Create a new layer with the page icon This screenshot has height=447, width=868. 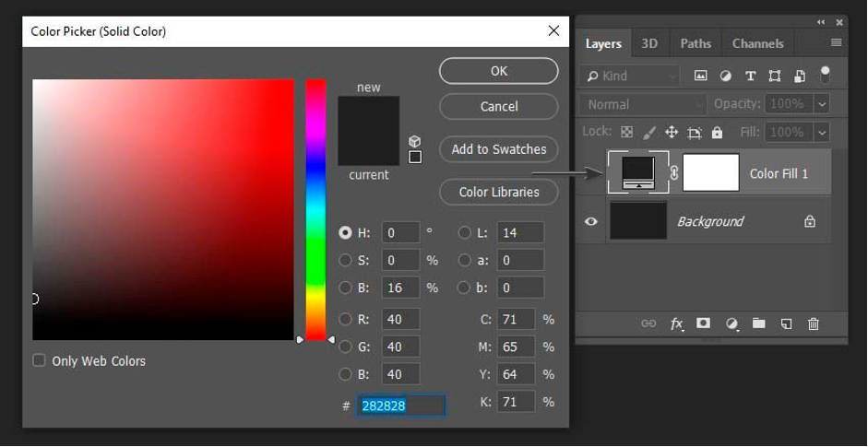[786, 323]
